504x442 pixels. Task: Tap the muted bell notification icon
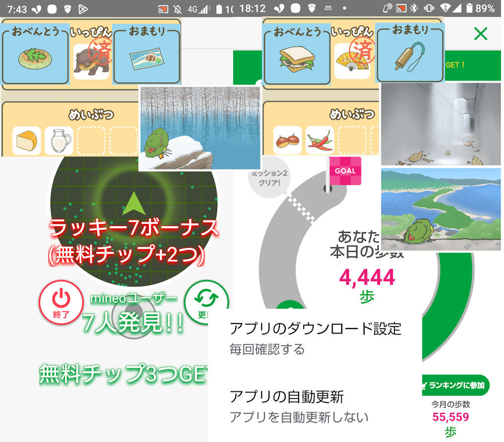tap(178, 9)
